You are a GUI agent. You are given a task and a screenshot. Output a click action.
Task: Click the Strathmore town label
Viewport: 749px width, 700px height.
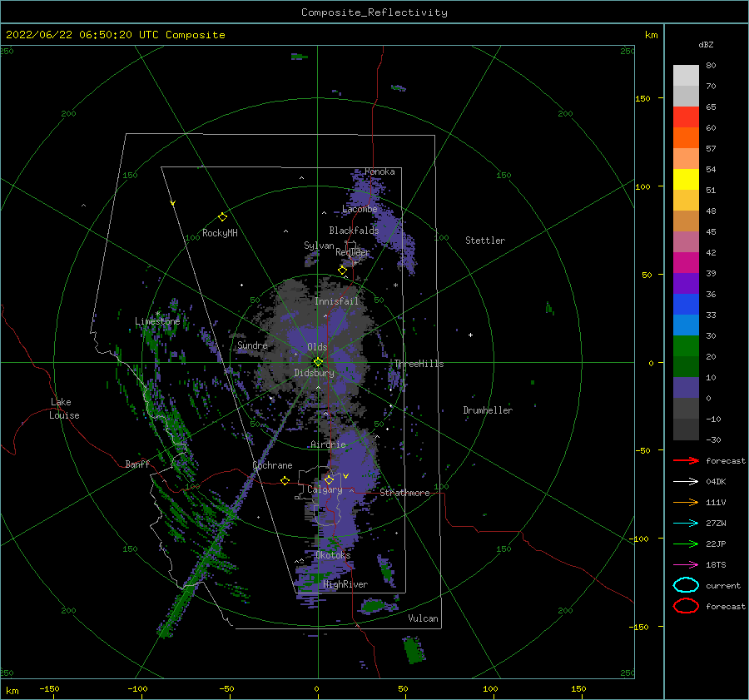[405, 493]
